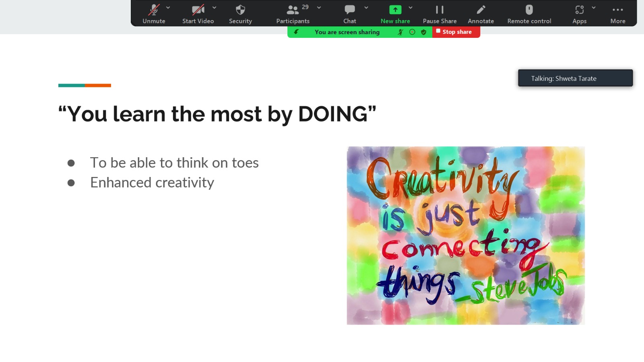Screen dimensions: 644x362
Task: Open the Annotate pencil tool
Action: [481, 14]
